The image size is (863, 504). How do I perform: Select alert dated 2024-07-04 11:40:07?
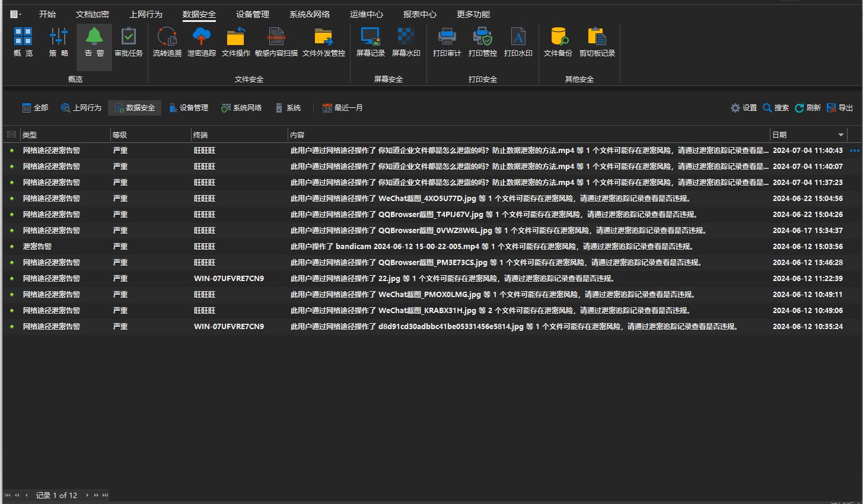pyautogui.click(x=432, y=167)
